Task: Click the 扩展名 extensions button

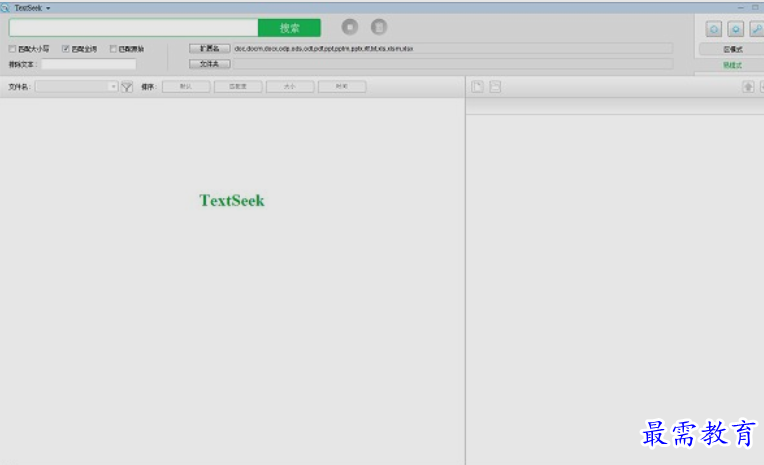Action: click(210, 48)
